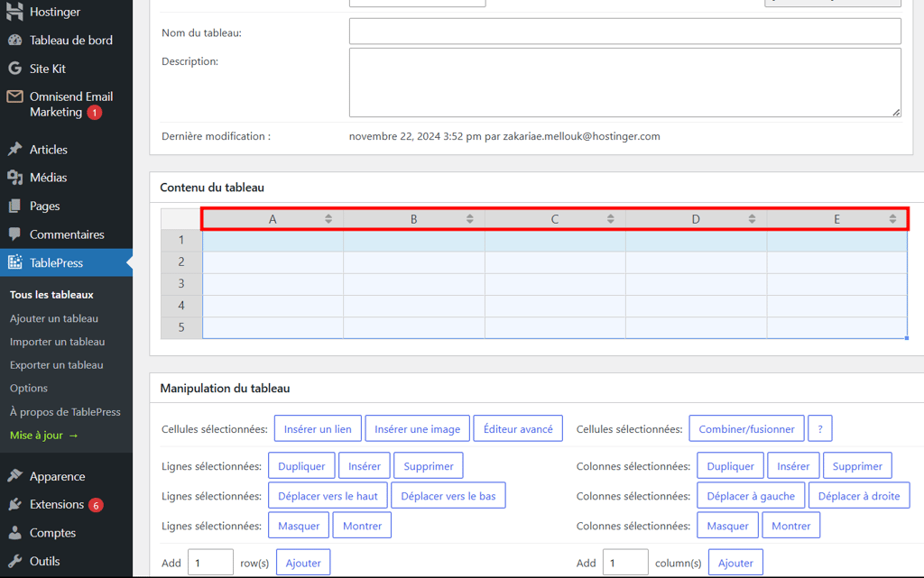Click the Insérer une image button
Image resolution: width=924 pixels, height=578 pixels.
417,428
